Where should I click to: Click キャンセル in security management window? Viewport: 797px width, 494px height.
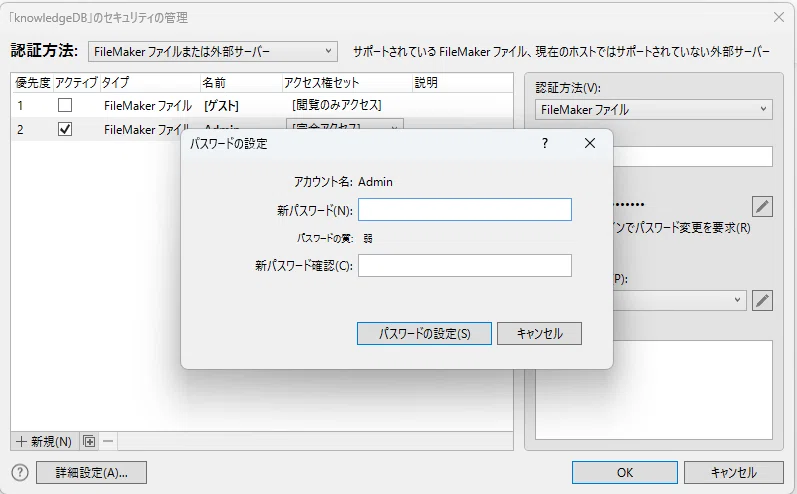click(x=733, y=473)
